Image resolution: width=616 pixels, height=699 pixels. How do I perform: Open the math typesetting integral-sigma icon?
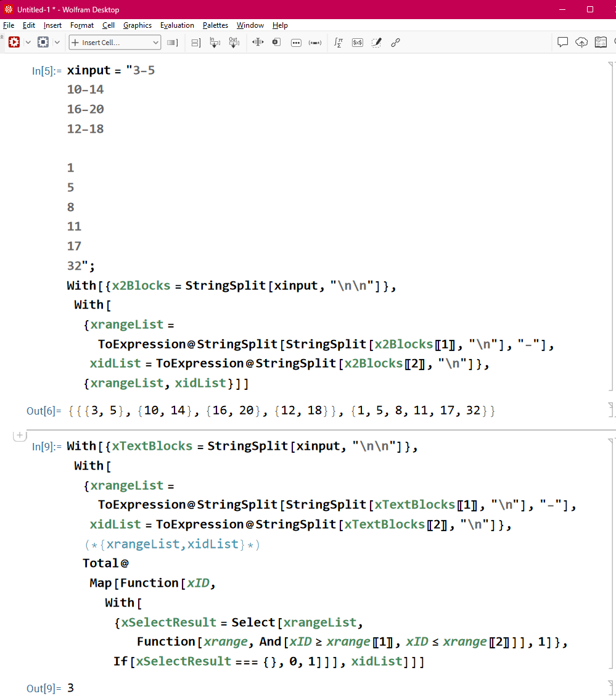(338, 43)
